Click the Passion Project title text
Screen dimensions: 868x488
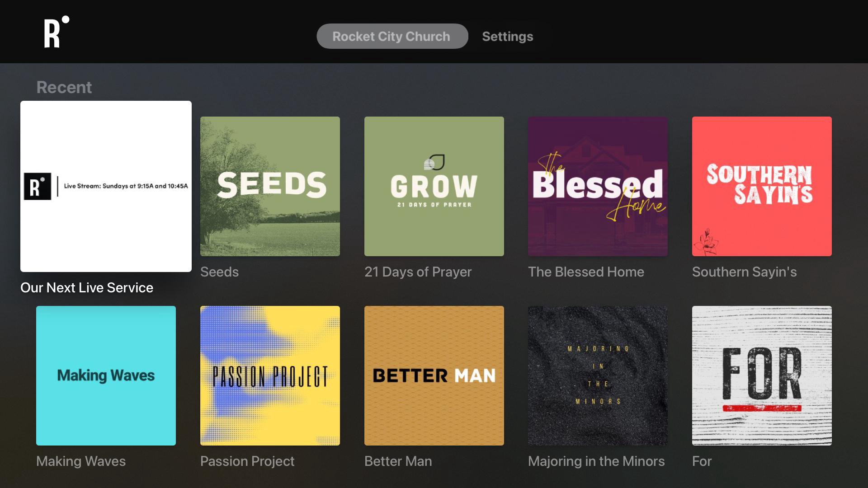click(247, 461)
